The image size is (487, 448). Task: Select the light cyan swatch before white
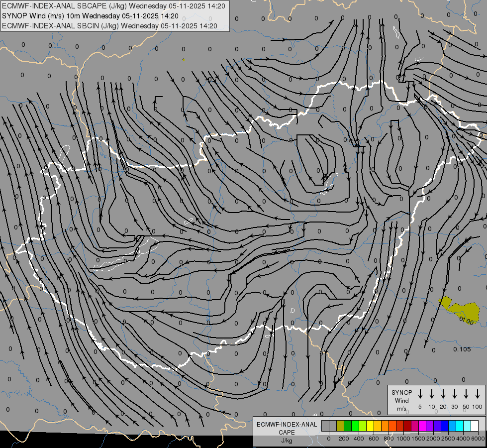[x=467, y=426]
